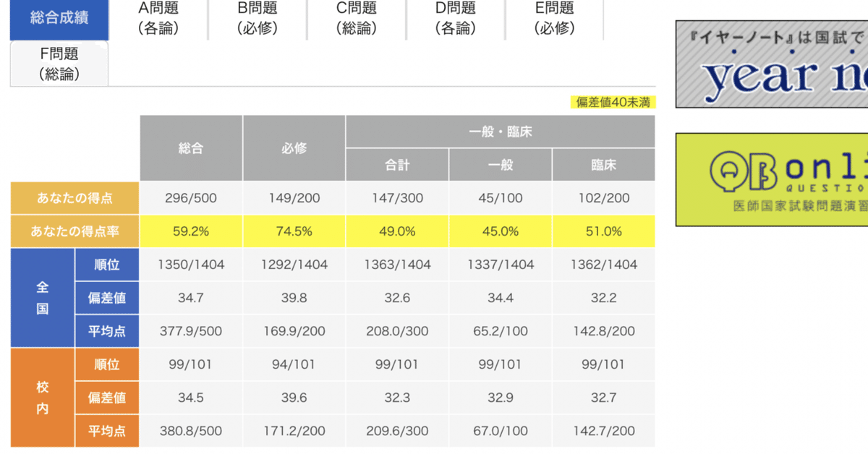The height and width of the screenshot is (454, 868).
Task: Click the national rank 1350/1404 cell
Action: coord(191,265)
